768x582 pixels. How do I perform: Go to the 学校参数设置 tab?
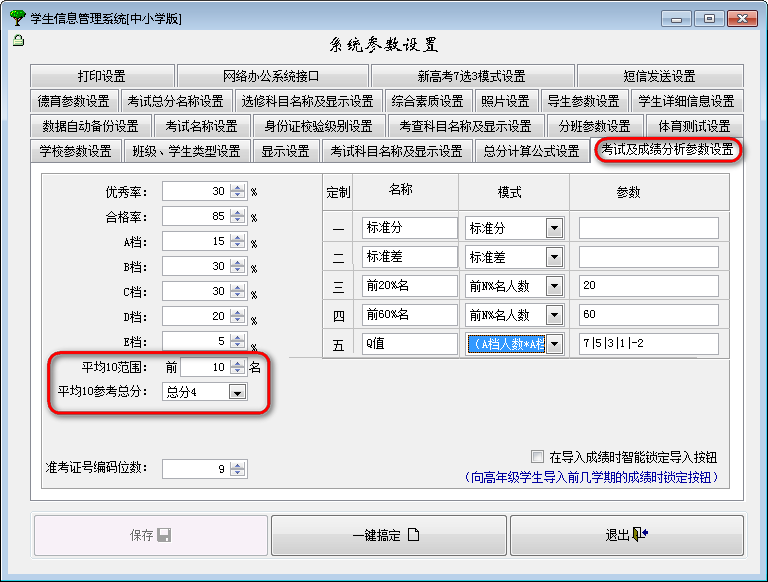point(76,151)
